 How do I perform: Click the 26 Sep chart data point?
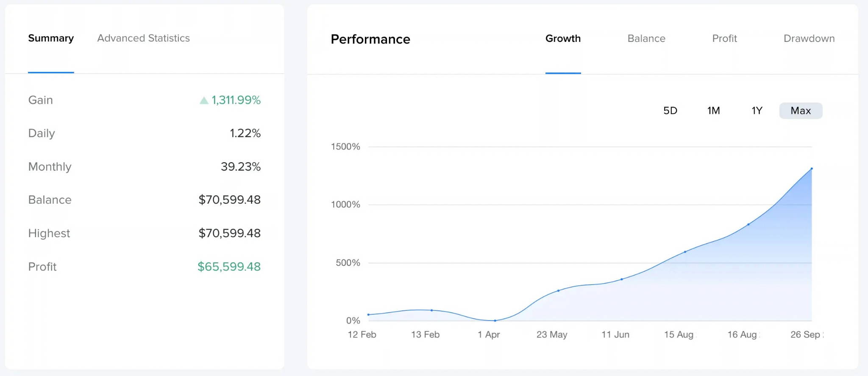coord(812,169)
